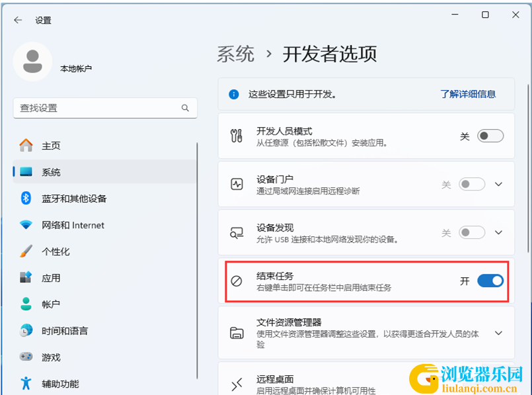Screen dimensions: 532x395
Task: Open 游戏 settings page
Action: point(104,357)
